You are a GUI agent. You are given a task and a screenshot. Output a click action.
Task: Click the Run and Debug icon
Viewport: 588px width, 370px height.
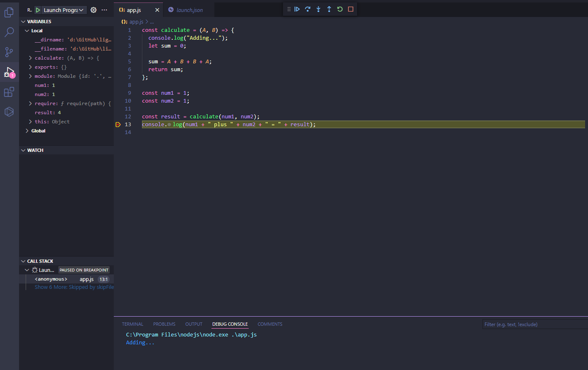pos(9,72)
